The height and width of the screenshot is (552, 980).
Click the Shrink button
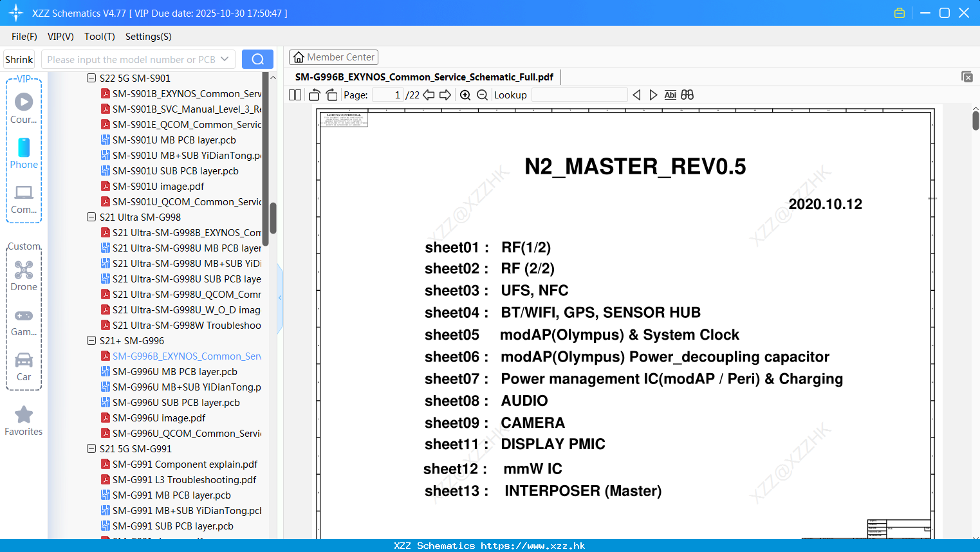(19, 59)
